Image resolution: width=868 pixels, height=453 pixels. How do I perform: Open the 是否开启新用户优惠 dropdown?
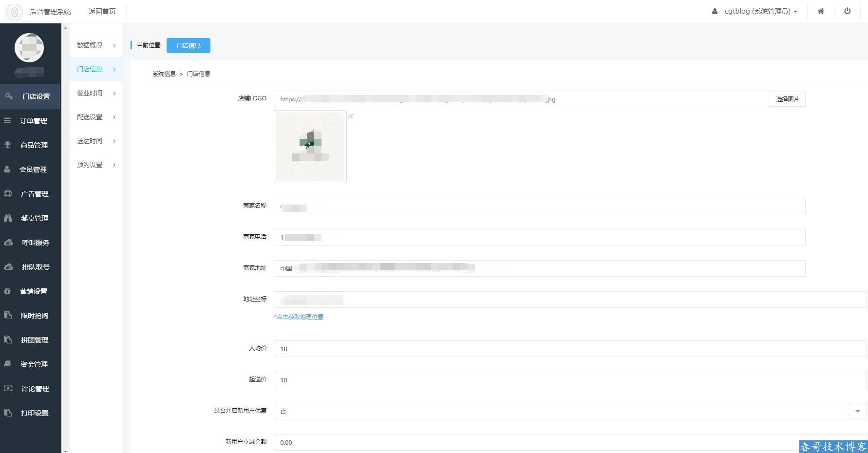(857, 411)
